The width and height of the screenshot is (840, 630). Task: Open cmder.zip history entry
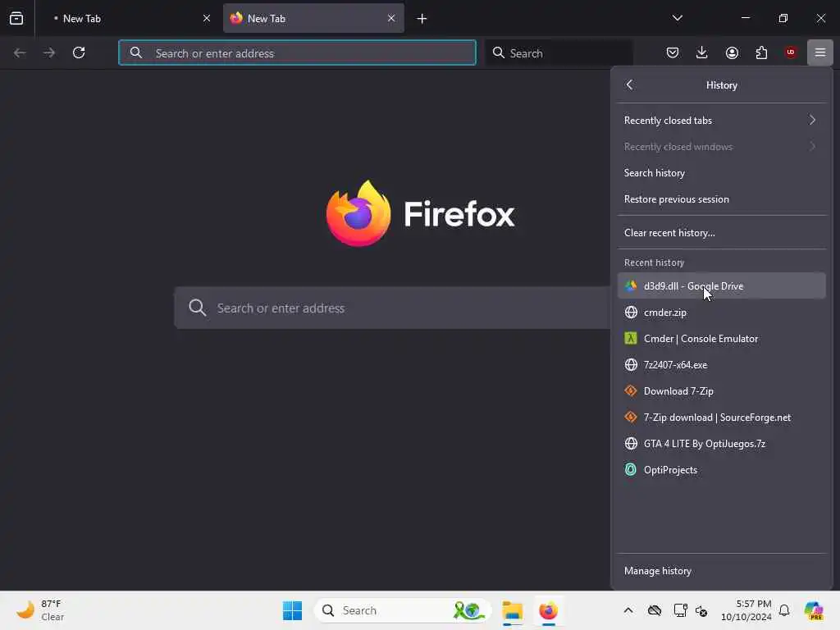(721, 313)
